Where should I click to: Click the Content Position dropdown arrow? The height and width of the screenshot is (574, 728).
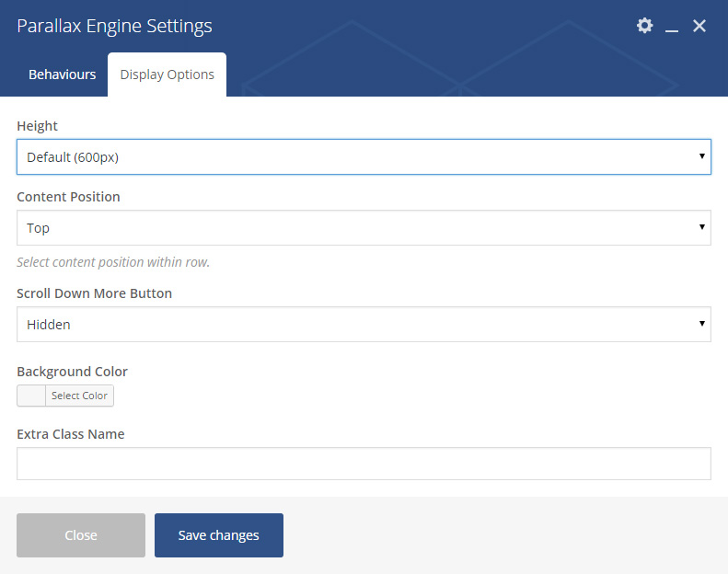[x=702, y=227]
